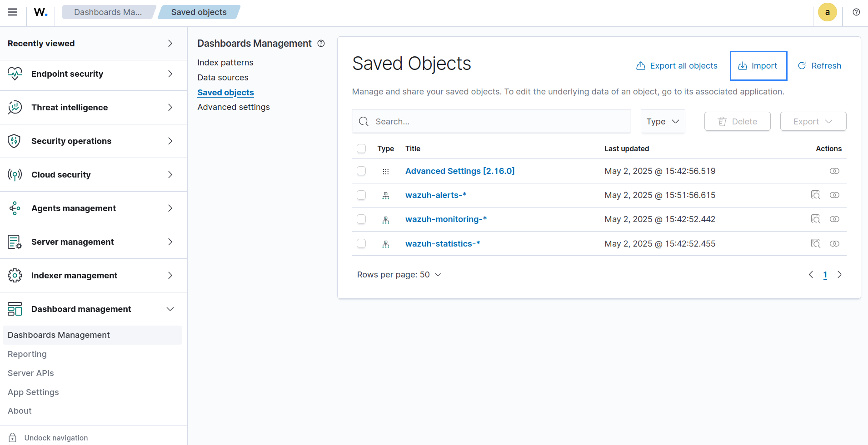Image resolution: width=868 pixels, height=445 pixels.
Task: Expand Indexer management chevron
Action: [x=170, y=275]
